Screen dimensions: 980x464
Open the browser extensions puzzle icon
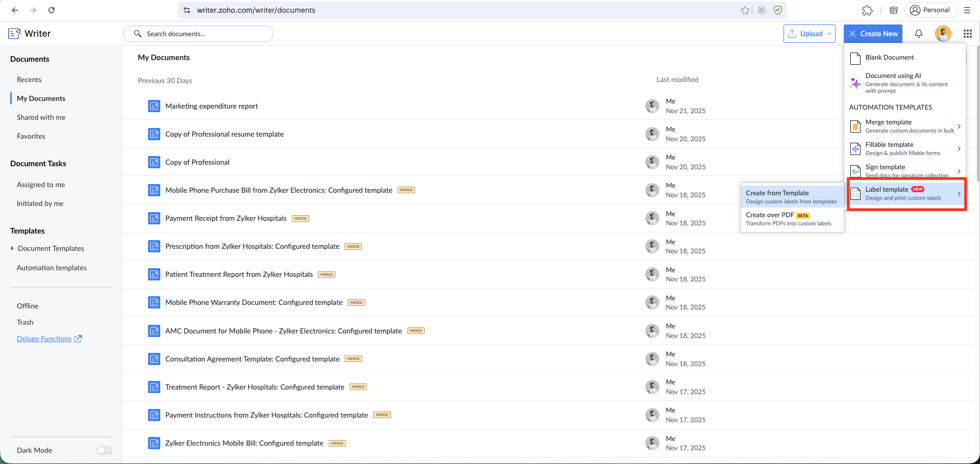click(x=867, y=10)
